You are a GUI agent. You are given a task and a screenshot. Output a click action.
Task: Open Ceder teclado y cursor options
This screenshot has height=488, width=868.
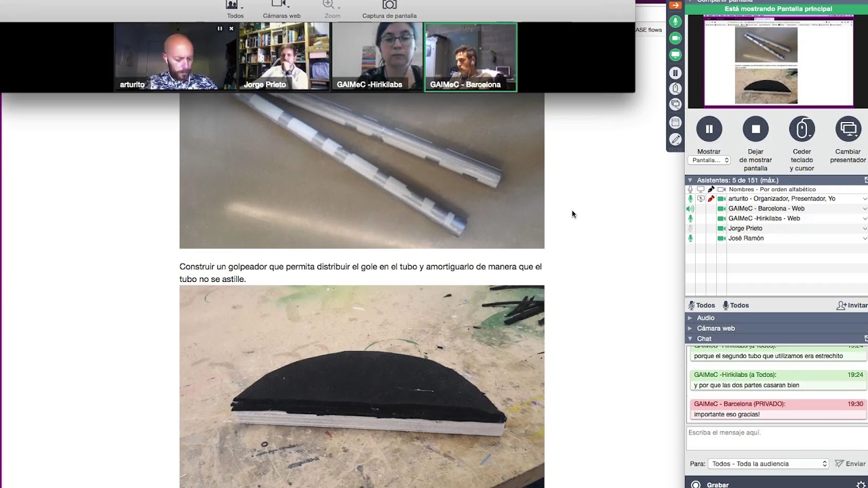pyautogui.click(x=802, y=129)
